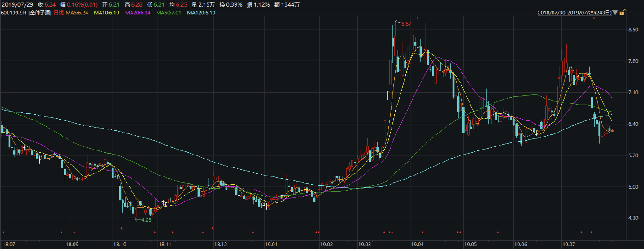This screenshot has width=644, height=249.
Task: Click the 19.01 date axis label
Action: pyautogui.click(x=271, y=245)
